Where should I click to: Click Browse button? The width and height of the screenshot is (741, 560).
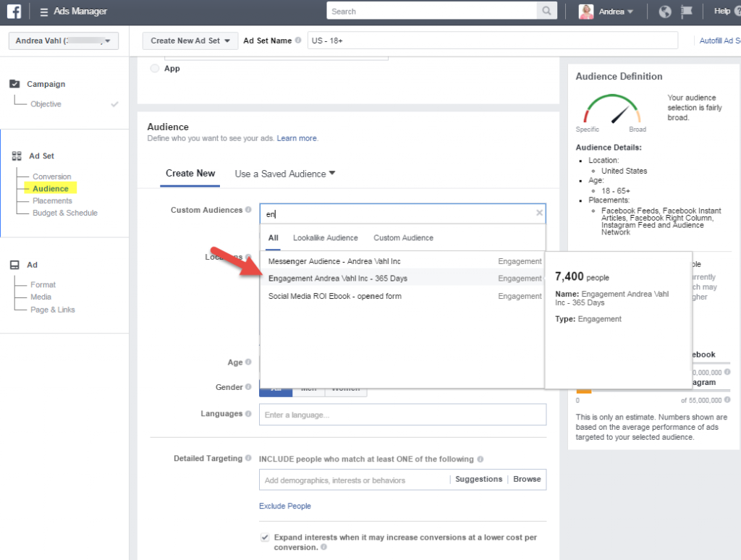point(527,479)
